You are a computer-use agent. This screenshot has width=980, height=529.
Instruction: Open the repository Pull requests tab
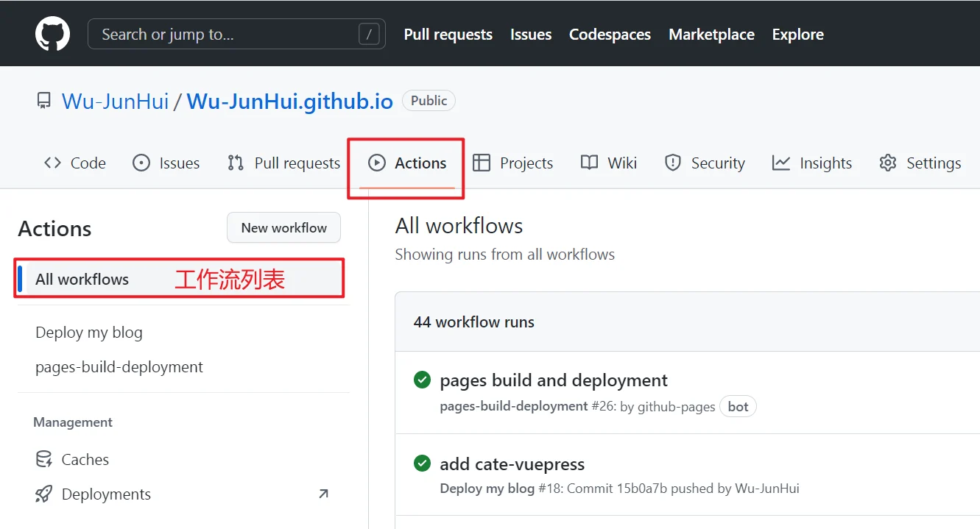click(283, 163)
